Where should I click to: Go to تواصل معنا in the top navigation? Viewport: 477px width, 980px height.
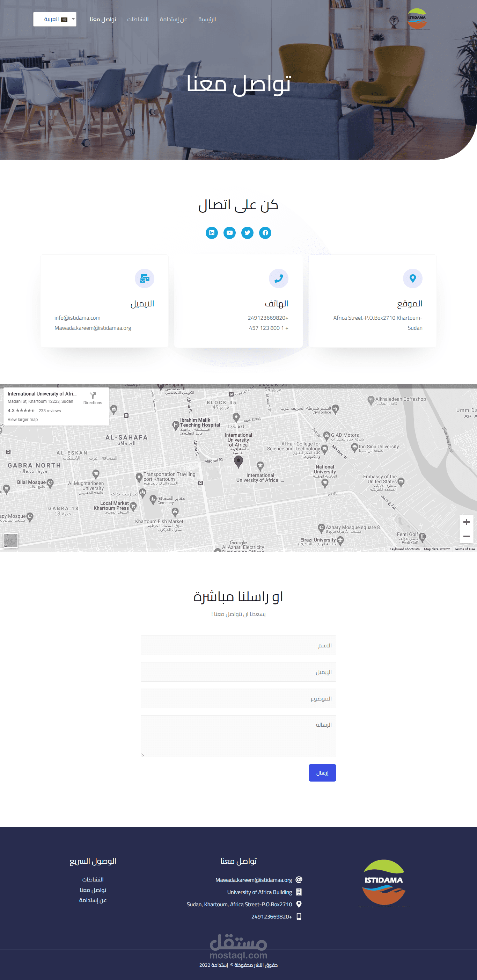tap(103, 20)
